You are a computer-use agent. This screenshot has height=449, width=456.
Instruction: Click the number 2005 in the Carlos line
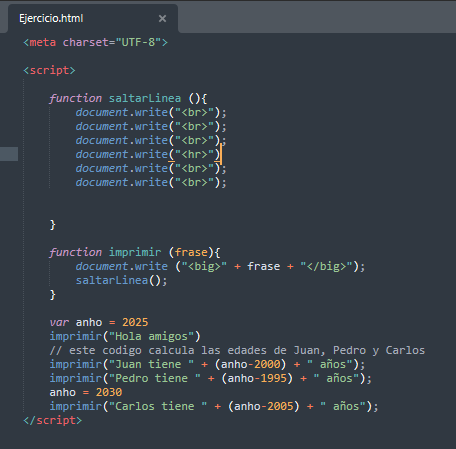pyautogui.click(x=280, y=406)
